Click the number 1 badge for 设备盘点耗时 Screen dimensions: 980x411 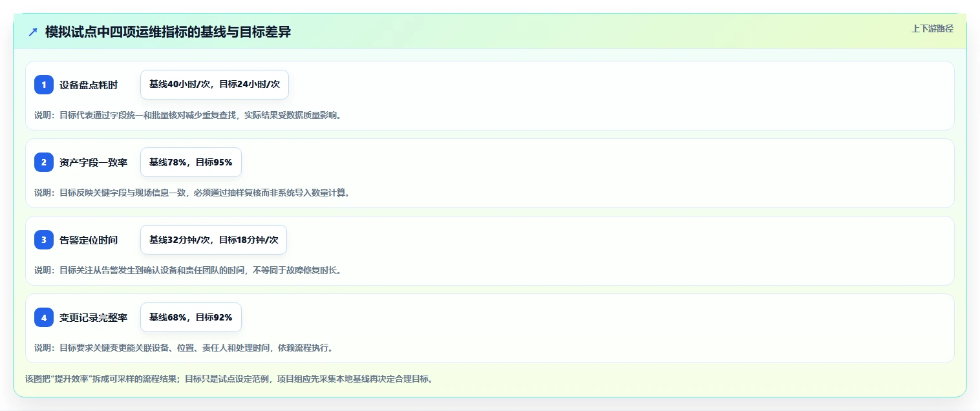point(44,85)
